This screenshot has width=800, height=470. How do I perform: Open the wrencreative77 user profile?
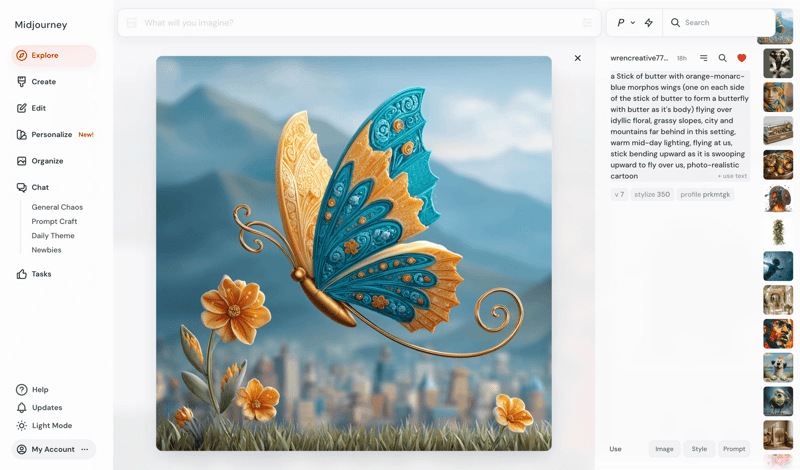[x=639, y=58]
